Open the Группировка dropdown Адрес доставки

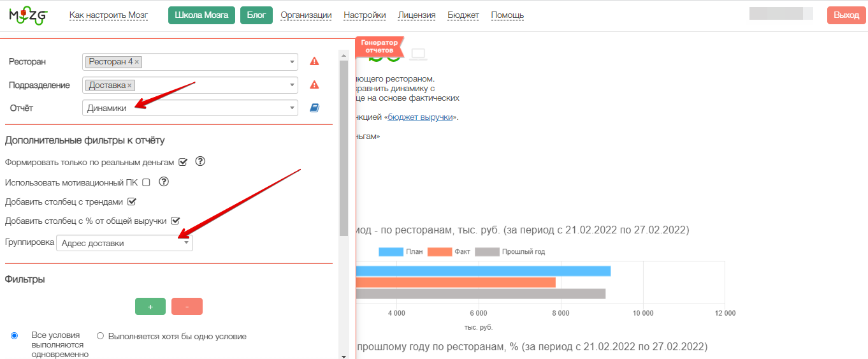(124, 243)
